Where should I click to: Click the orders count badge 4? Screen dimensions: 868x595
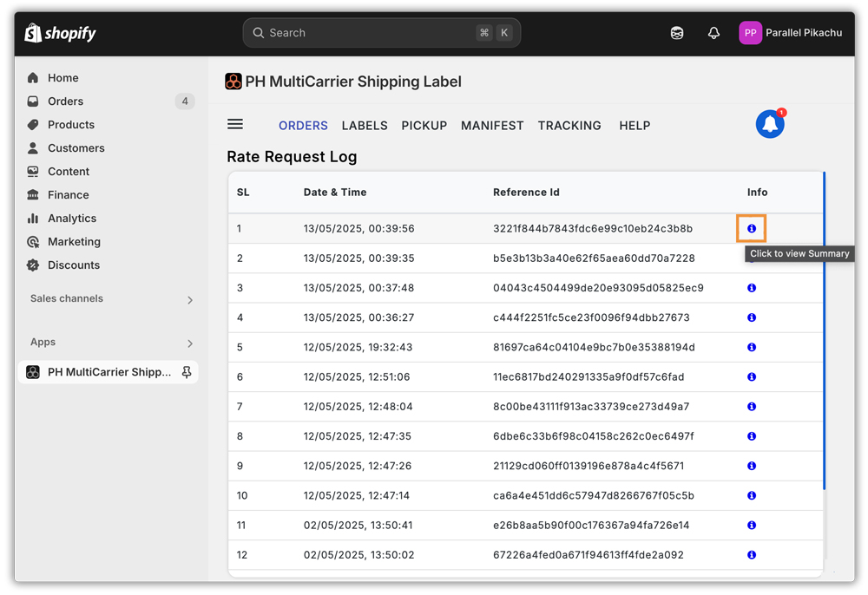coord(185,101)
